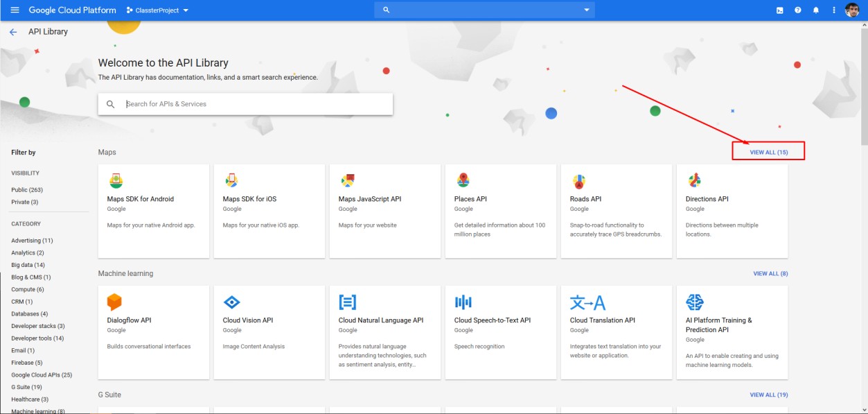Open the three-dot settings menu

click(834, 10)
